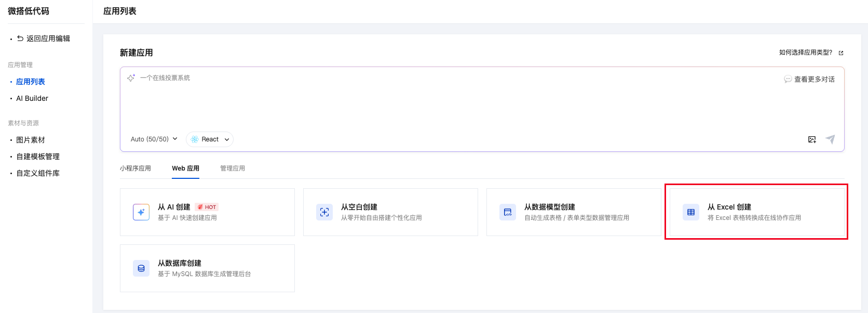Open the Auto (50/50) model dropdown
Viewport: 868px width, 313px height.
[154, 139]
